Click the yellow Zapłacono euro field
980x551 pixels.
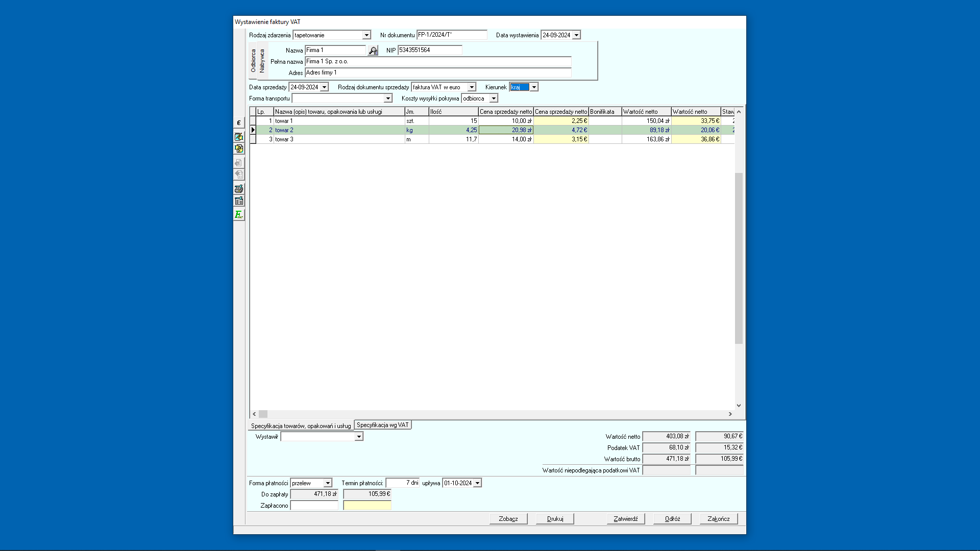(x=367, y=505)
